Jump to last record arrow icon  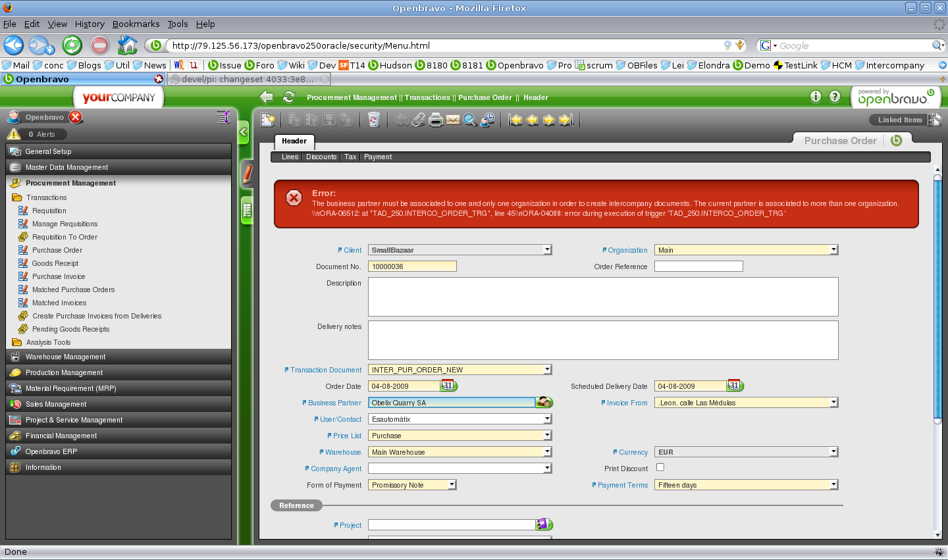tap(566, 120)
